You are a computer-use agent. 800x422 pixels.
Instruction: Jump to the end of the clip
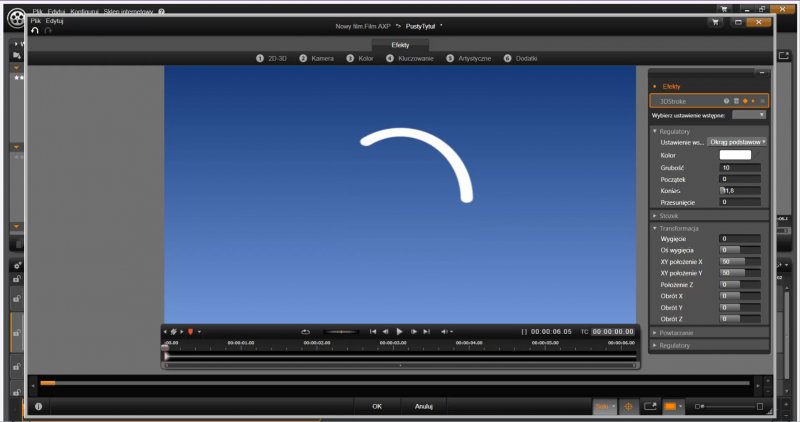point(426,331)
